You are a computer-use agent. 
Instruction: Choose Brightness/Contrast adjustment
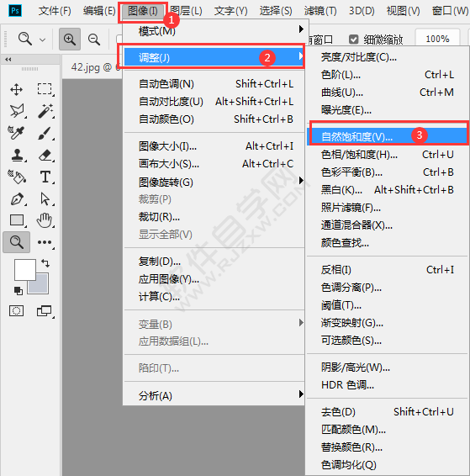point(387,57)
